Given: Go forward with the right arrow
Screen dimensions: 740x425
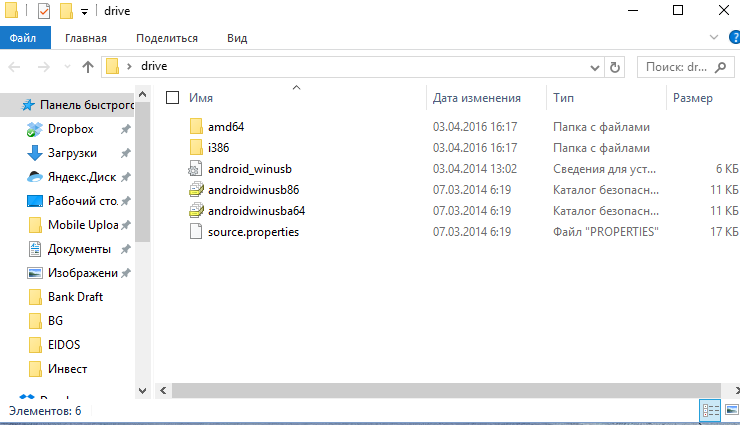Looking at the screenshot, I should click(x=43, y=67).
